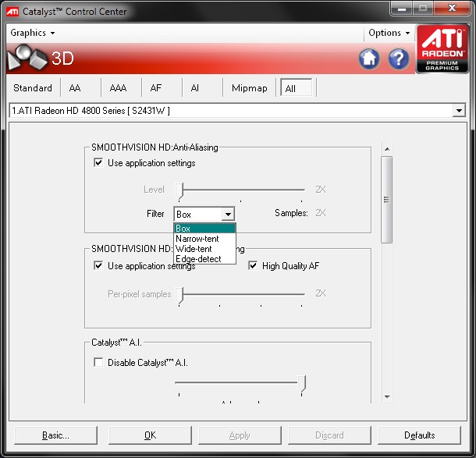Click the scroll up arrow

[x=387, y=149]
